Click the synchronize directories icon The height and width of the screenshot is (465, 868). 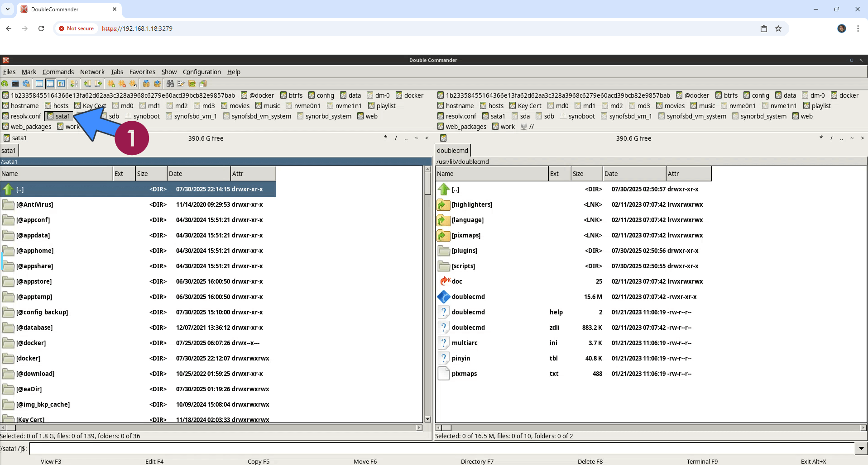pyautogui.click(x=192, y=84)
